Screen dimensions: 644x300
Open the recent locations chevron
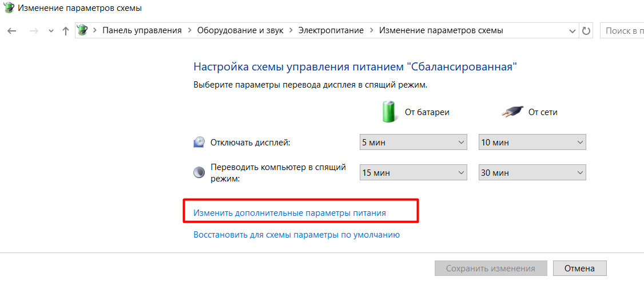click(x=51, y=31)
